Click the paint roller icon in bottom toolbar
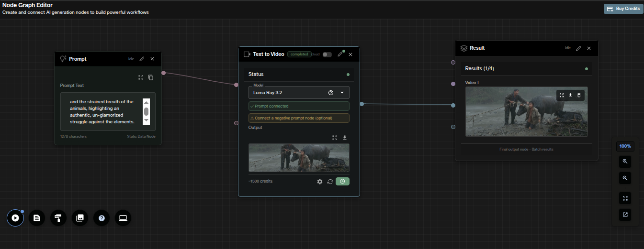644x249 pixels. (58, 218)
